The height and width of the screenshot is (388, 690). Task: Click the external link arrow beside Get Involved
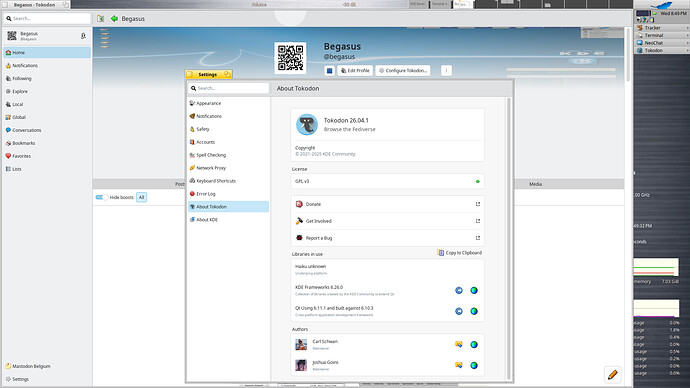point(478,221)
